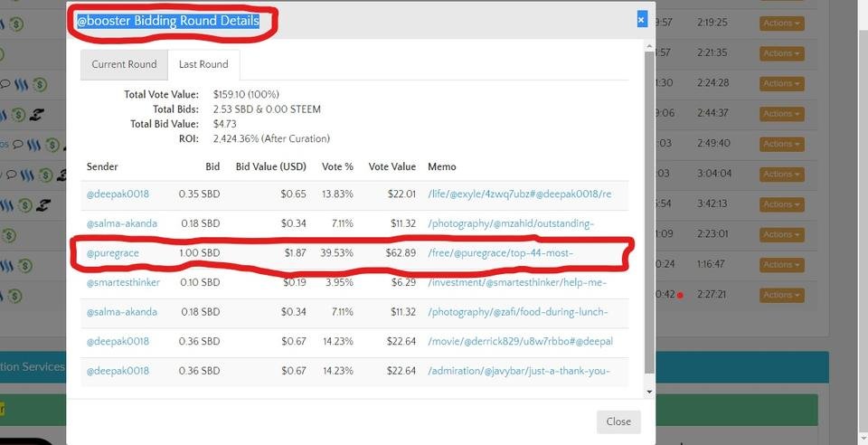Click the Total Vote Value '$159.10 (100%)' text
The height and width of the screenshot is (445, 868).
(x=246, y=95)
